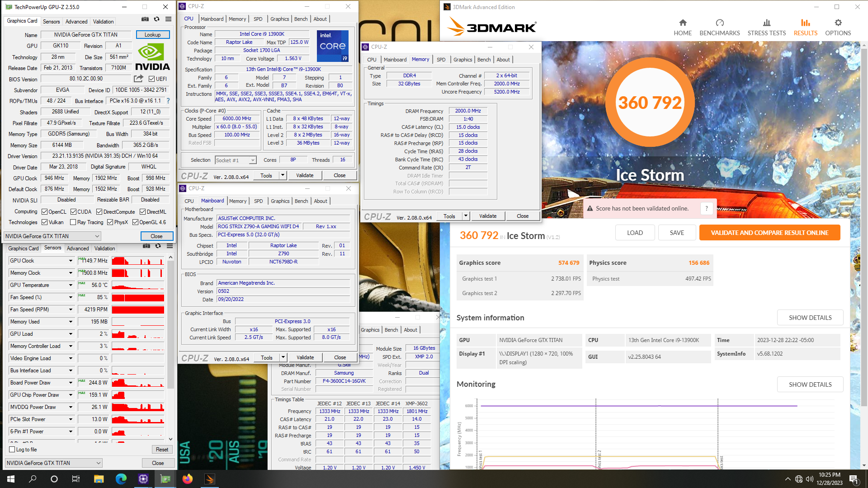Click refresh icon in GPU-Z Sensors window
Screen dimensions: 868x488
[158, 246]
